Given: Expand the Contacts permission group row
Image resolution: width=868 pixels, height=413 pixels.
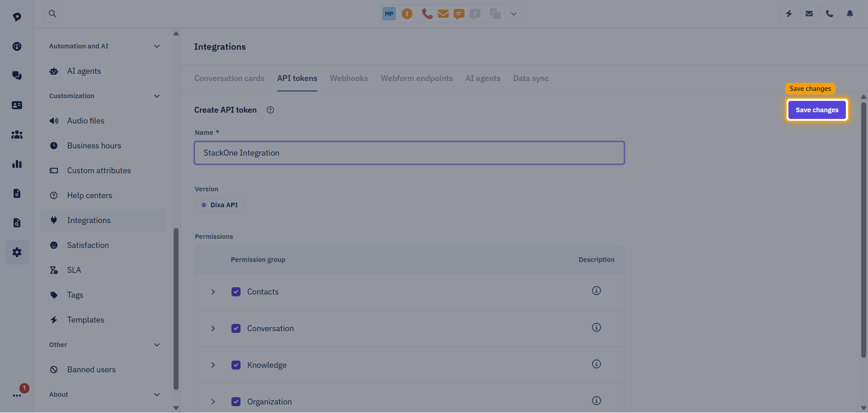Looking at the screenshot, I should (x=213, y=292).
